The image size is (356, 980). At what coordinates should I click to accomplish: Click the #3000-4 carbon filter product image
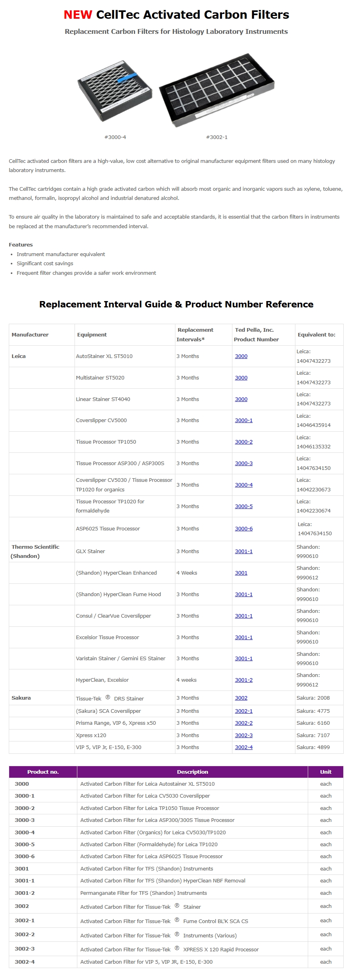pos(115,91)
